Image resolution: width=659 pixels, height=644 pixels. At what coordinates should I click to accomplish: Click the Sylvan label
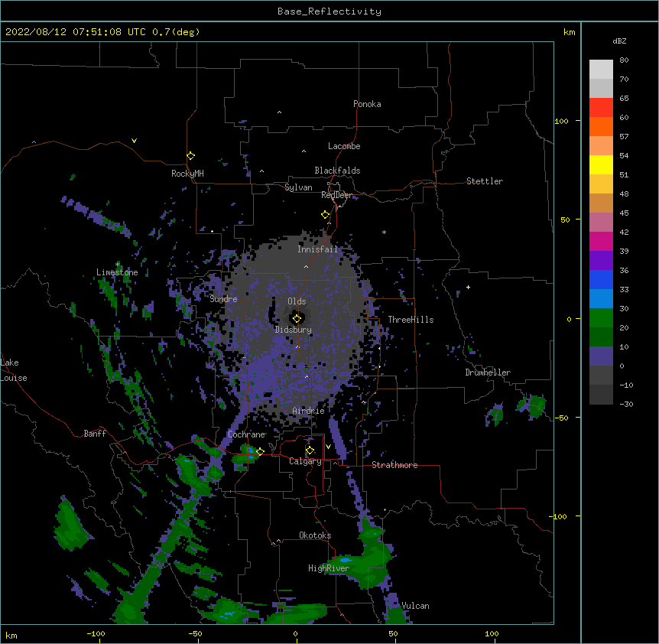tap(298, 187)
